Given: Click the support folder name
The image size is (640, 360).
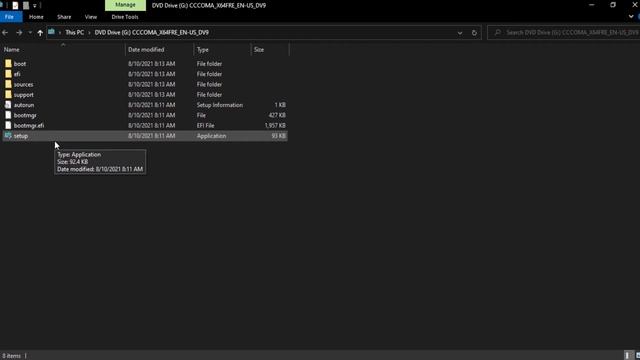Looking at the screenshot, I should tap(24, 95).
